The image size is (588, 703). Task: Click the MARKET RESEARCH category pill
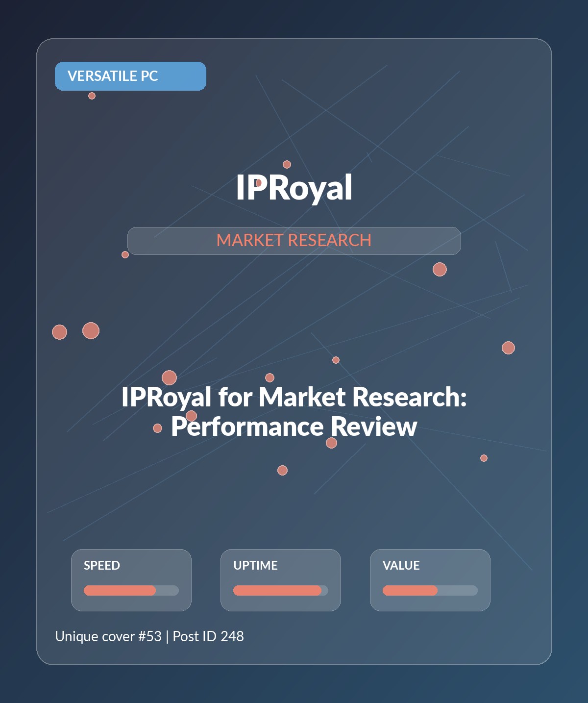click(x=294, y=241)
